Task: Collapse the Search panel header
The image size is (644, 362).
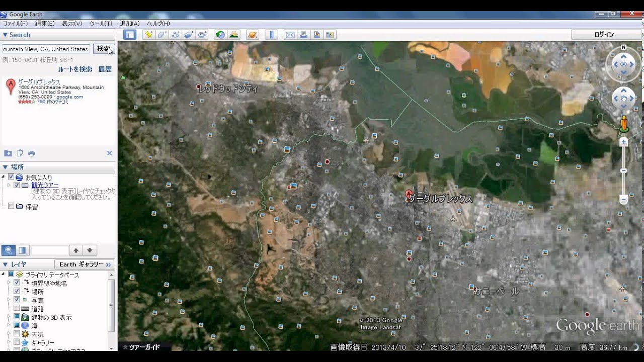Action: click(58, 35)
